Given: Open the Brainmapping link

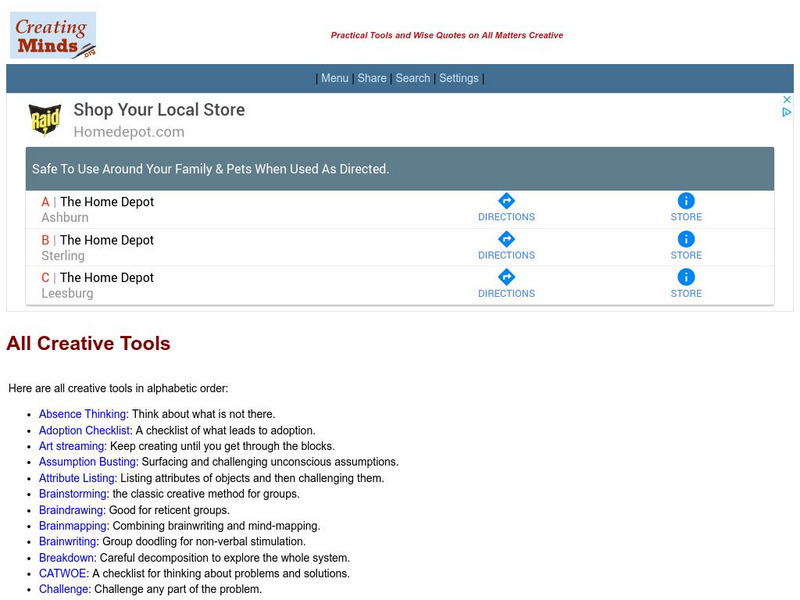Looking at the screenshot, I should tap(73, 526).
